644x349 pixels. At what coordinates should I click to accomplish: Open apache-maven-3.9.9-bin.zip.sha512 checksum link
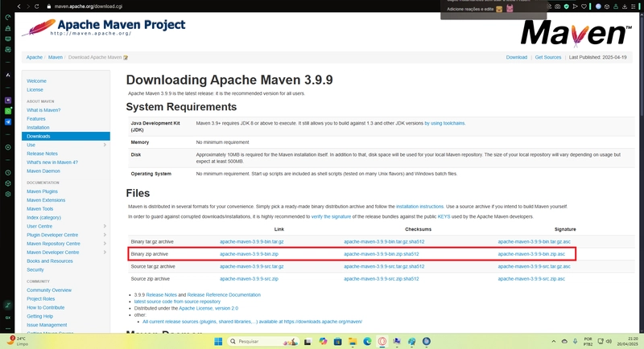(x=381, y=254)
